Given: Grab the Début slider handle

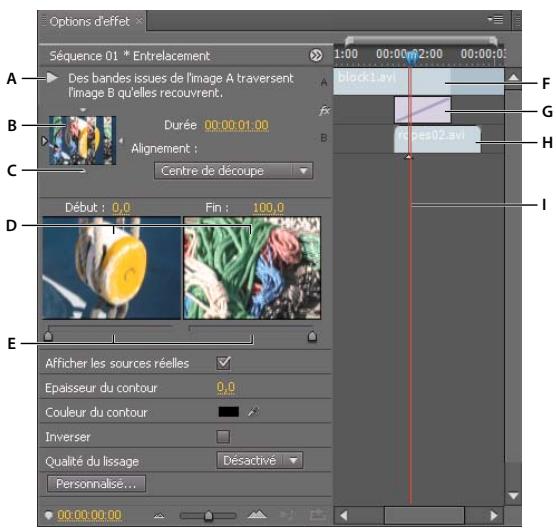Looking at the screenshot, I should pyautogui.click(x=48, y=335).
